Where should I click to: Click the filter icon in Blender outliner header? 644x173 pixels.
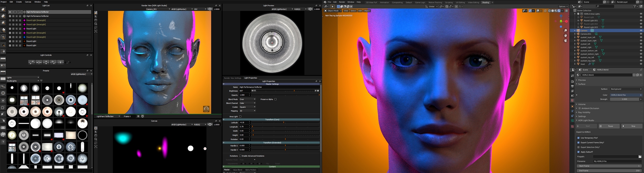tap(635, 6)
